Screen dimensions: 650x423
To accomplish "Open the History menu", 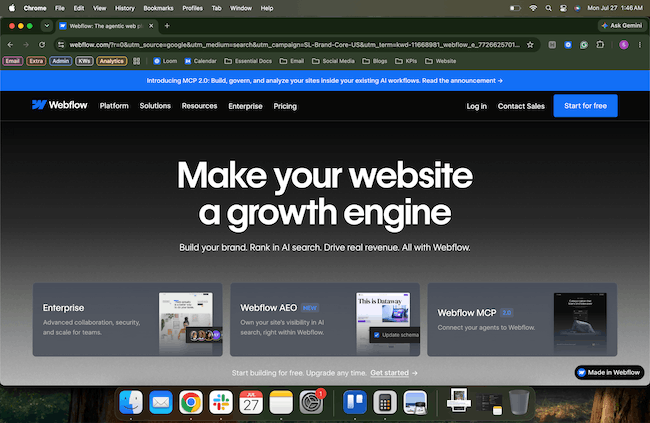I will [125, 8].
